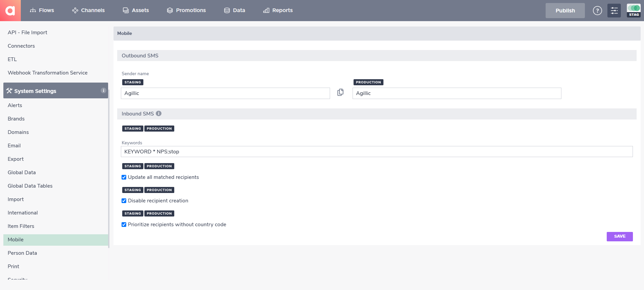Image resolution: width=644 pixels, height=290 pixels.
Task: Select Domains in System Settings
Action: pyautogui.click(x=18, y=132)
